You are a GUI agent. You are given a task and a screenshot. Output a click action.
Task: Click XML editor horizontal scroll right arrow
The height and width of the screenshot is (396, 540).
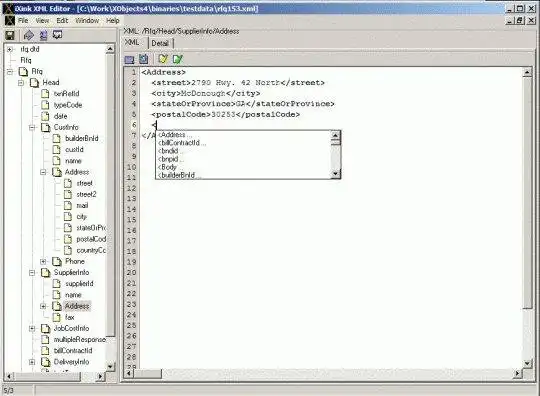518,373
